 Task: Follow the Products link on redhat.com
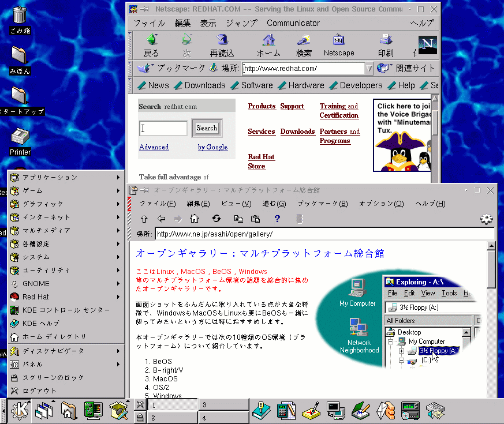(x=262, y=106)
